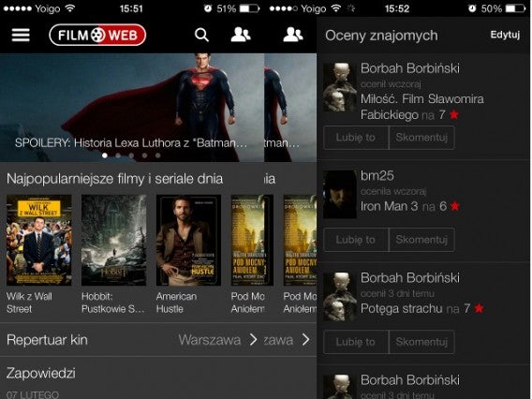
Task: Tap the Filmweb logo
Action: tap(97, 35)
